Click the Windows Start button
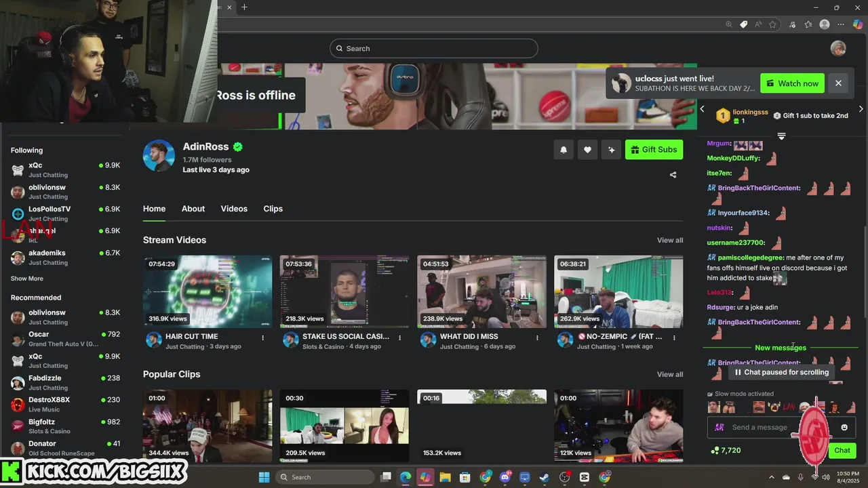The width and height of the screenshot is (868, 488). click(264, 477)
